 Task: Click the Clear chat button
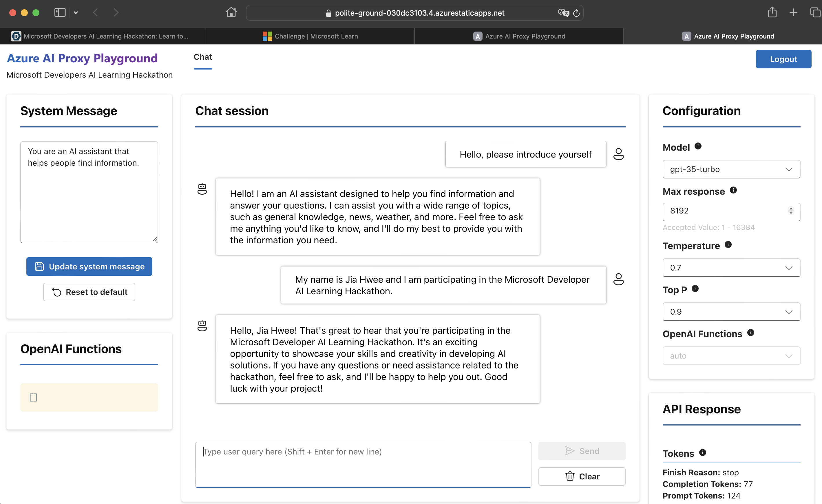point(582,476)
